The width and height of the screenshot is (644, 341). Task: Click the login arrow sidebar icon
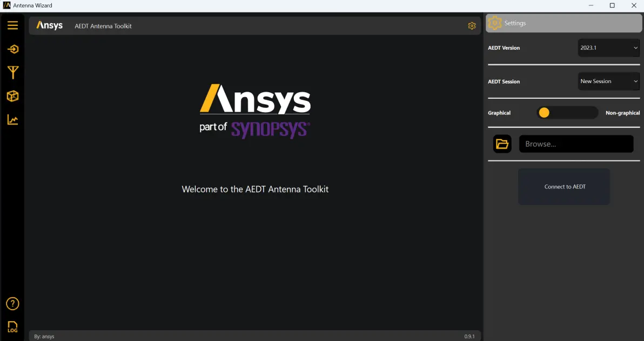(x=13, y=49)
